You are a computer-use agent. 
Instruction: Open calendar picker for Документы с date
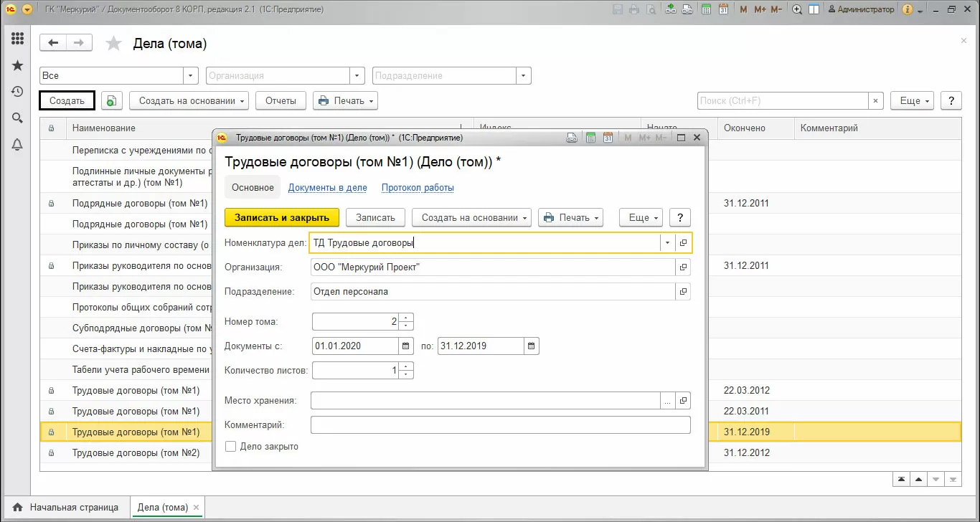(407, 346)
